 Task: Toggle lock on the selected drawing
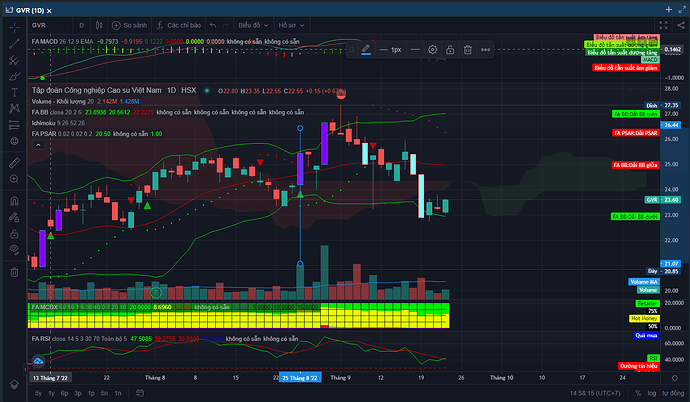click(x=450, y=49)
